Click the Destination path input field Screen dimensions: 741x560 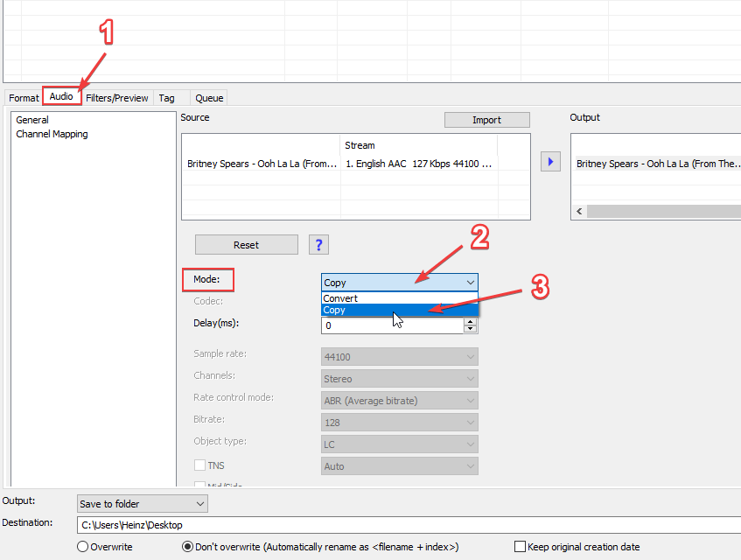(x=402, y=525)
